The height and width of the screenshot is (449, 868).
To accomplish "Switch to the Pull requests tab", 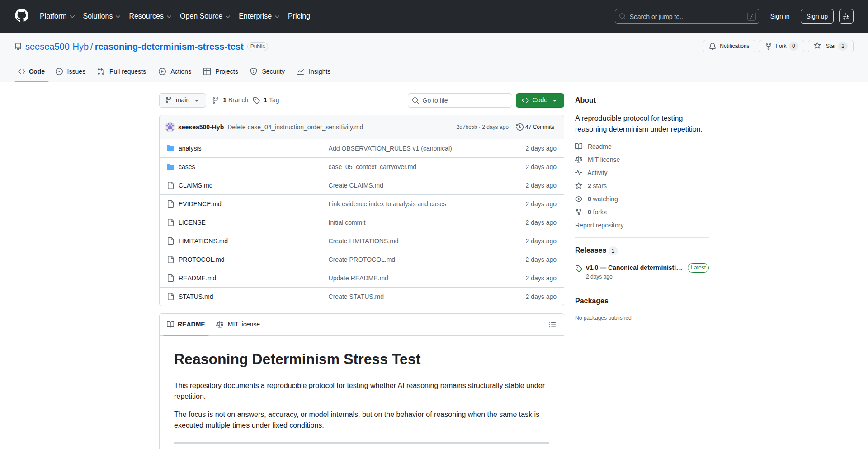I will (x=121, y=71).
